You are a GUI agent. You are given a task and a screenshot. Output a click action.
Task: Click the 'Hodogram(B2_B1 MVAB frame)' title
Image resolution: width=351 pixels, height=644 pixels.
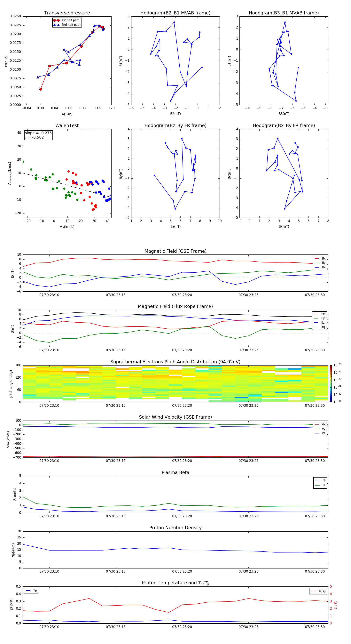(x=175, y=13)
